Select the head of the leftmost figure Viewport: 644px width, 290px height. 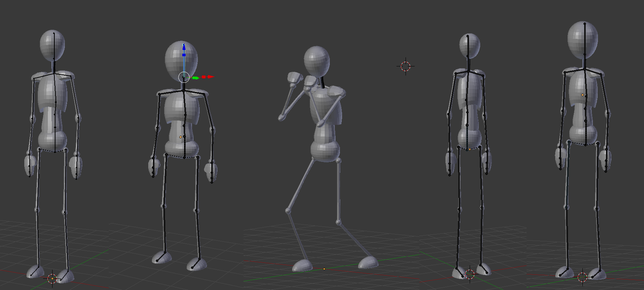[53, 45]
